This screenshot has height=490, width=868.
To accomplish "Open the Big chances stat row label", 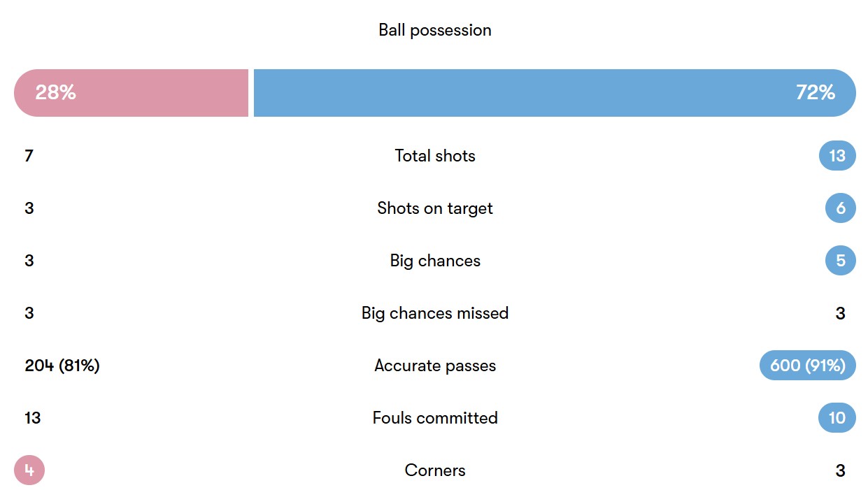I will tap(434, 261).
